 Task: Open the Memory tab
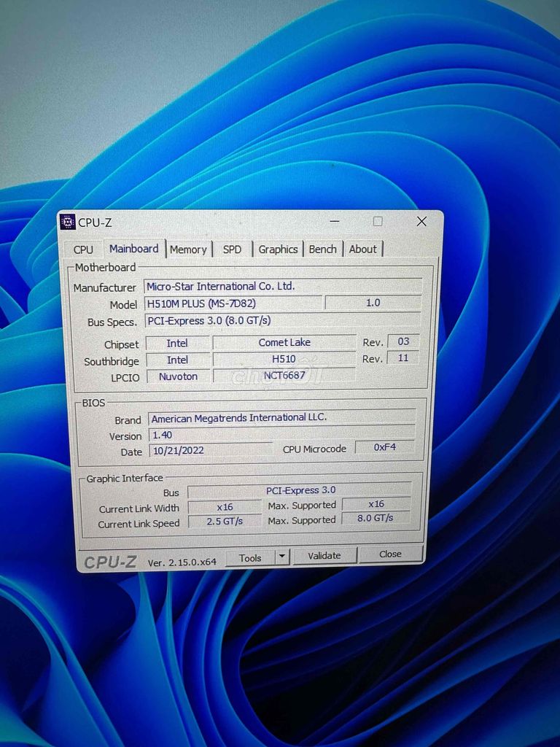(x=188, y=249)
